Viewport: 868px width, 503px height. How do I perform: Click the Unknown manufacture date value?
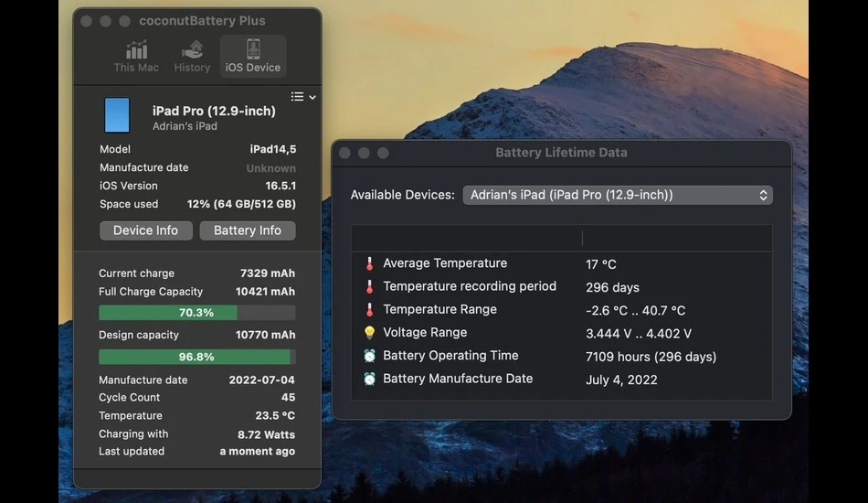(270, 168)
